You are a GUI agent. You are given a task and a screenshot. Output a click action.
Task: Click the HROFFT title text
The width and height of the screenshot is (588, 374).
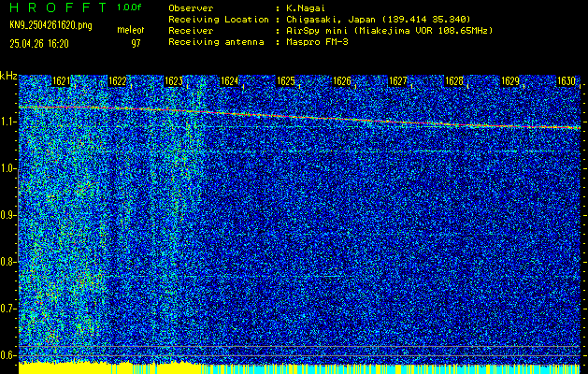pyautogui.click(x=58, y=7)
